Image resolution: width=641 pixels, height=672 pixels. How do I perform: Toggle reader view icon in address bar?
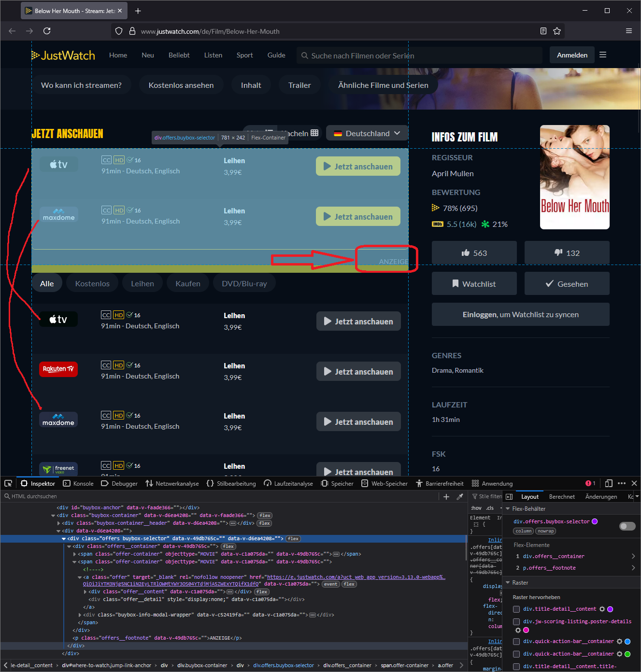543,31
